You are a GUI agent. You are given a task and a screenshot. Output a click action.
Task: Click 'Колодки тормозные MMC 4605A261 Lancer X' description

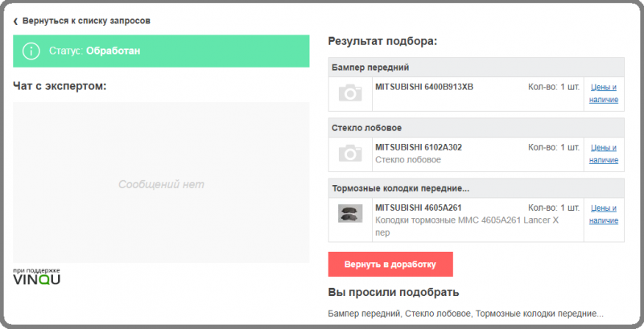tap(467, 226)
